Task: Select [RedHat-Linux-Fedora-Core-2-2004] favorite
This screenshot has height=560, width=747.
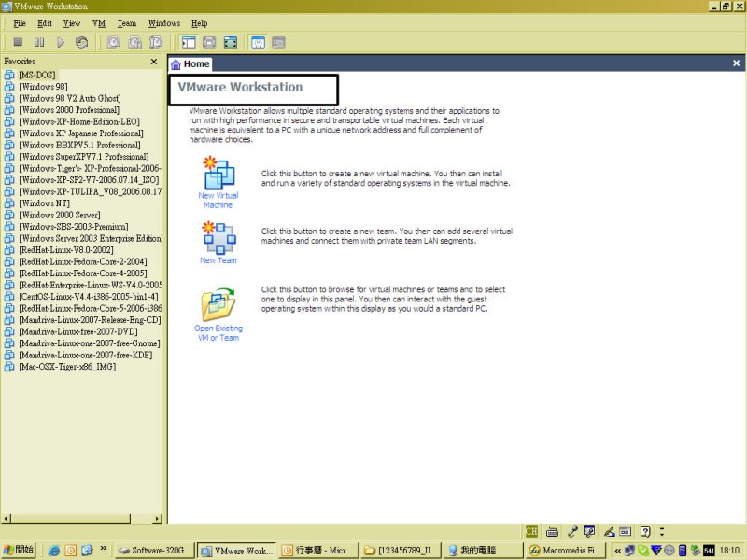Action: [x=83, y=261]
